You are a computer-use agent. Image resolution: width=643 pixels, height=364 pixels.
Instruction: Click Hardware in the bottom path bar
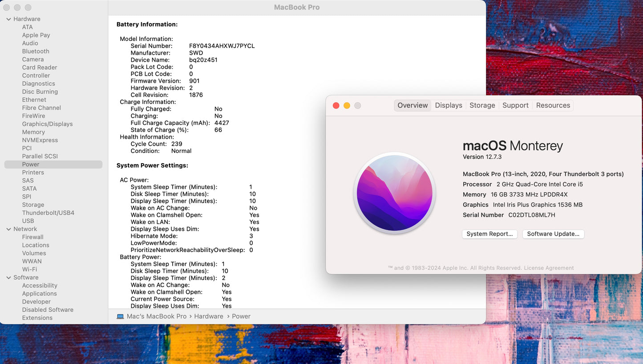pos(209,316)
